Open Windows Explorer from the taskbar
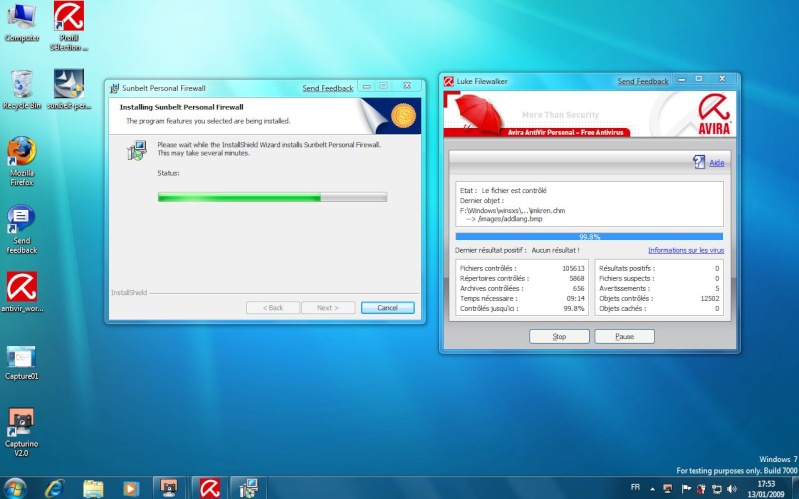 [x=93, y=488]
